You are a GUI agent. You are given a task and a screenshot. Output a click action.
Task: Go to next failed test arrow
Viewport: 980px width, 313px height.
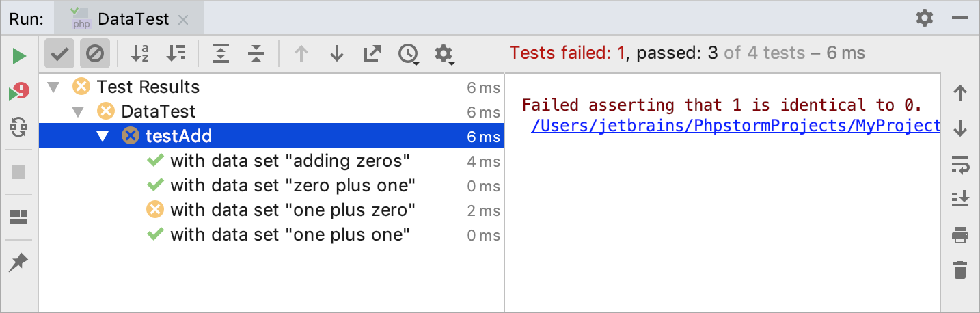336,53
